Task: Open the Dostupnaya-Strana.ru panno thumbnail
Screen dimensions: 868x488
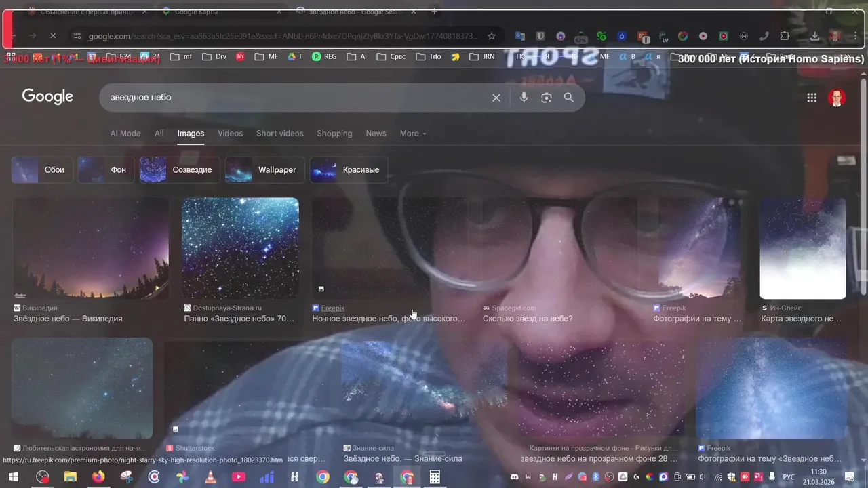Action: click(x=240, y=248)
